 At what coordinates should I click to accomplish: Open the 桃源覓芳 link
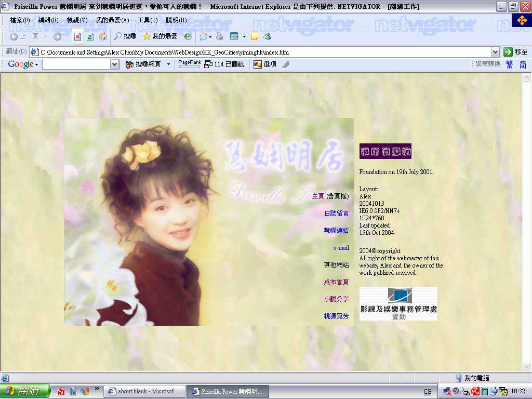coord(336,316)
